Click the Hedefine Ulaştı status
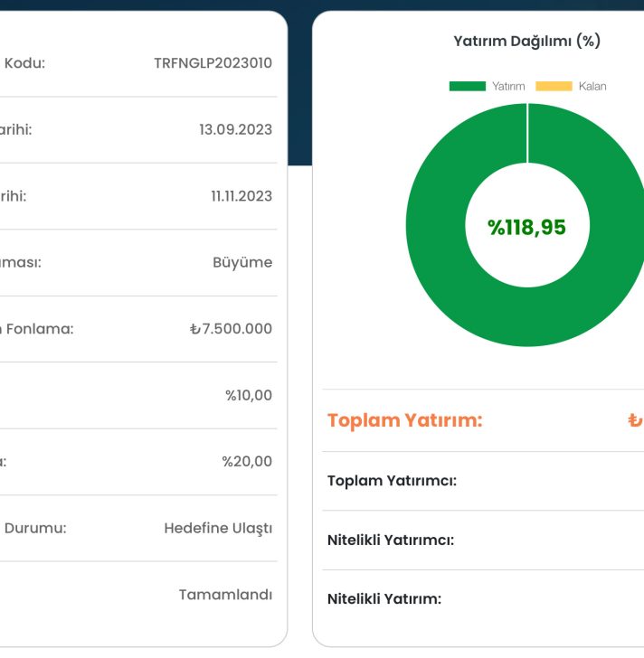The height and width of the screenshot is (658, 644). pos(218,528)
